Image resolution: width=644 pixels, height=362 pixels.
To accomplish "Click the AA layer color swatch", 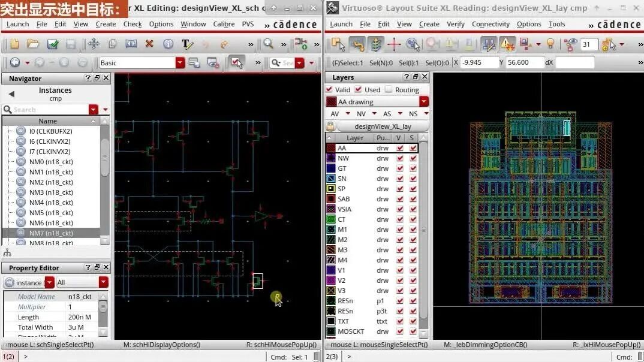I will point(330,148).
